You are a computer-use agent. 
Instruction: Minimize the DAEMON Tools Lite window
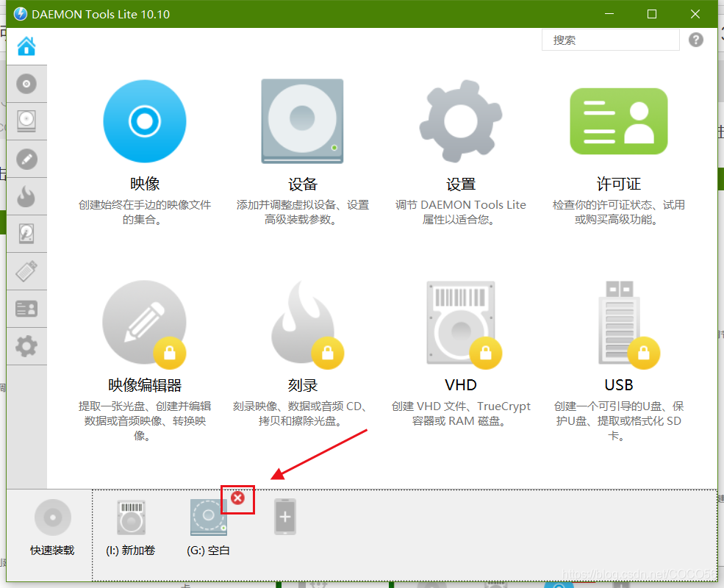click(x=609, y=14)
